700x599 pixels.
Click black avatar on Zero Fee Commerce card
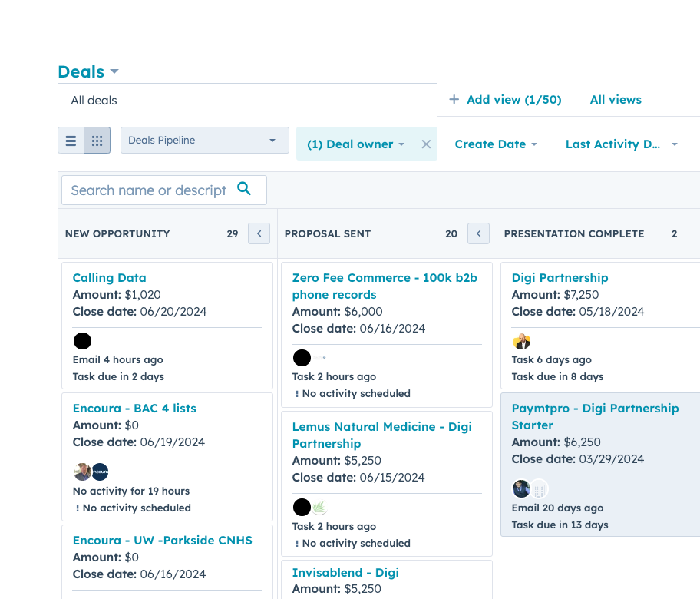pos(302,358)
